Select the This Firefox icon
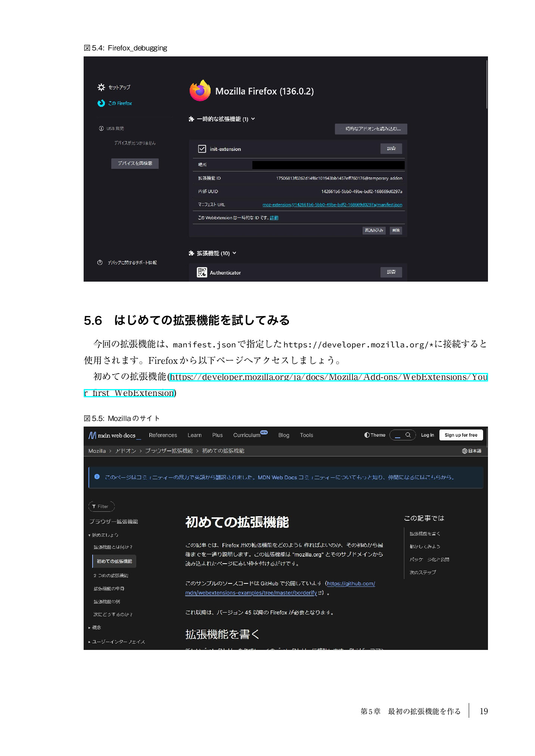 pos(101,103)
